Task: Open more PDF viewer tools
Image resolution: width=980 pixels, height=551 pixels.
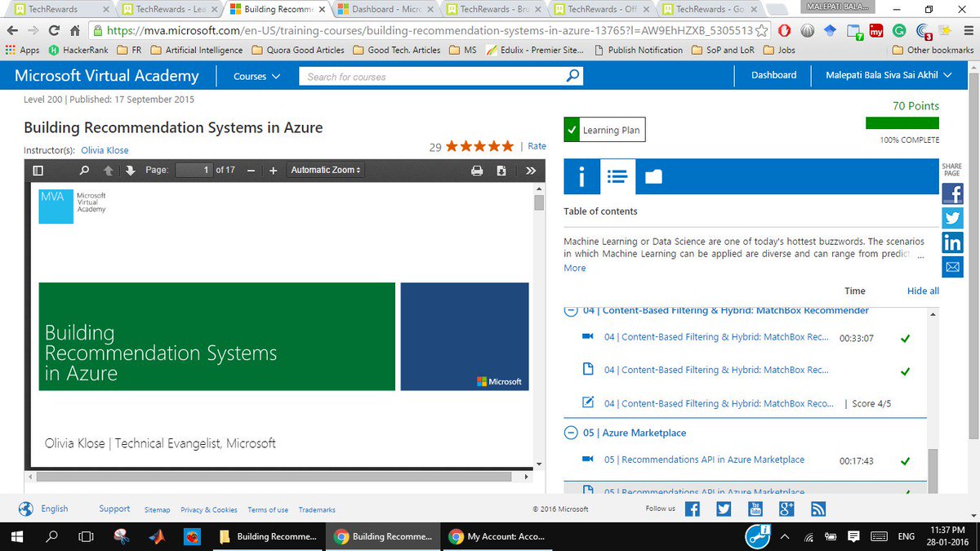Action: tap(531, 171)
